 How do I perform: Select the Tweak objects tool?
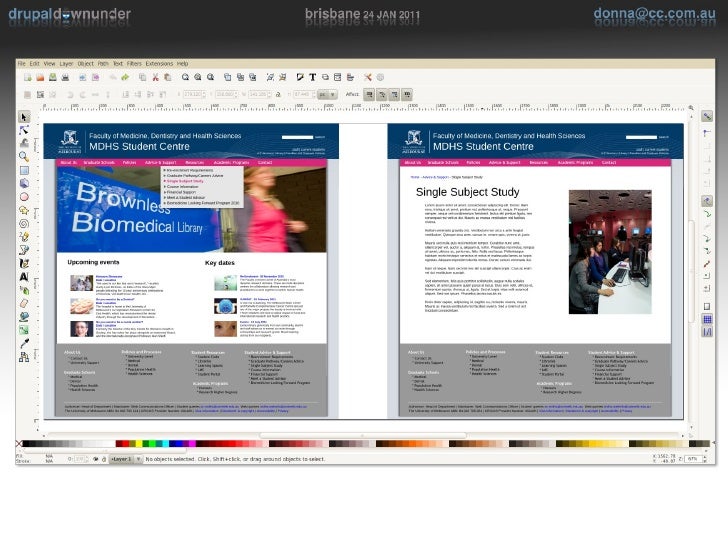[24, 143]
